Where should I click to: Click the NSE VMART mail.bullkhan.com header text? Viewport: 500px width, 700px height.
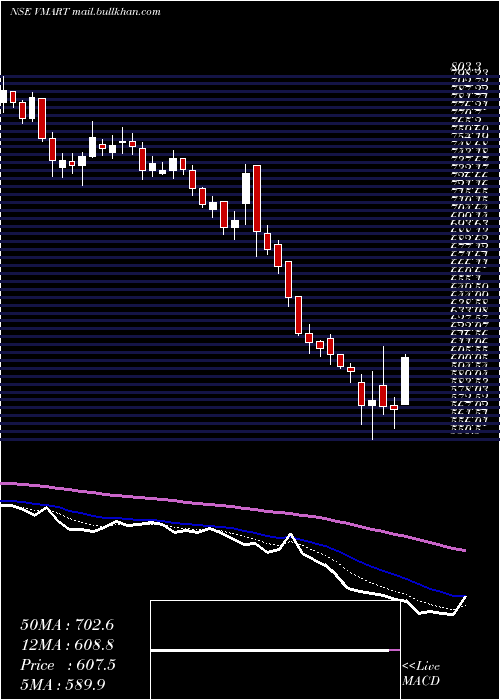pyautogui.click(x=85, y=12)
